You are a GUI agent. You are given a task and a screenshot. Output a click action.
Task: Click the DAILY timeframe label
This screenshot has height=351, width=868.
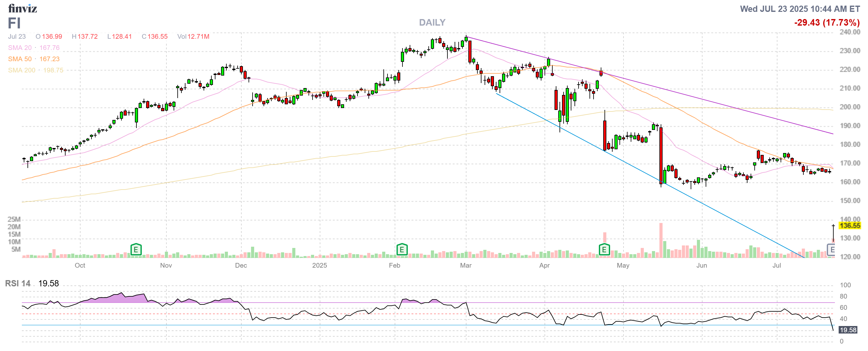coord(432,22)
